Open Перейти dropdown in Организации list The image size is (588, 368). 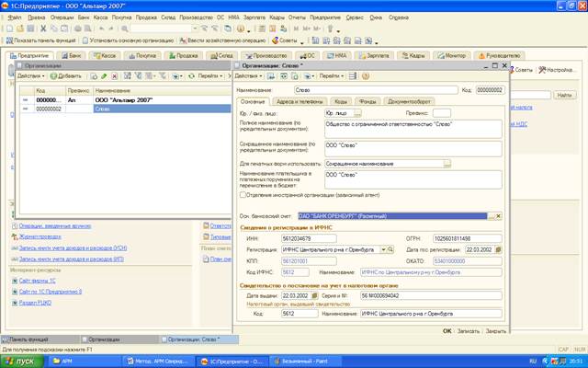(x=210, y=76)
